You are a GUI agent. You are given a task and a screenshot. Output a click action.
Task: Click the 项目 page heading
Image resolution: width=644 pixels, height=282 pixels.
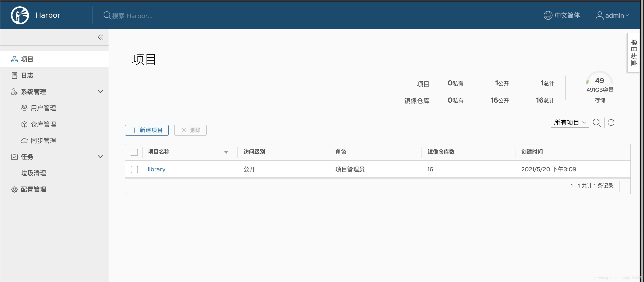coord(144,59)
